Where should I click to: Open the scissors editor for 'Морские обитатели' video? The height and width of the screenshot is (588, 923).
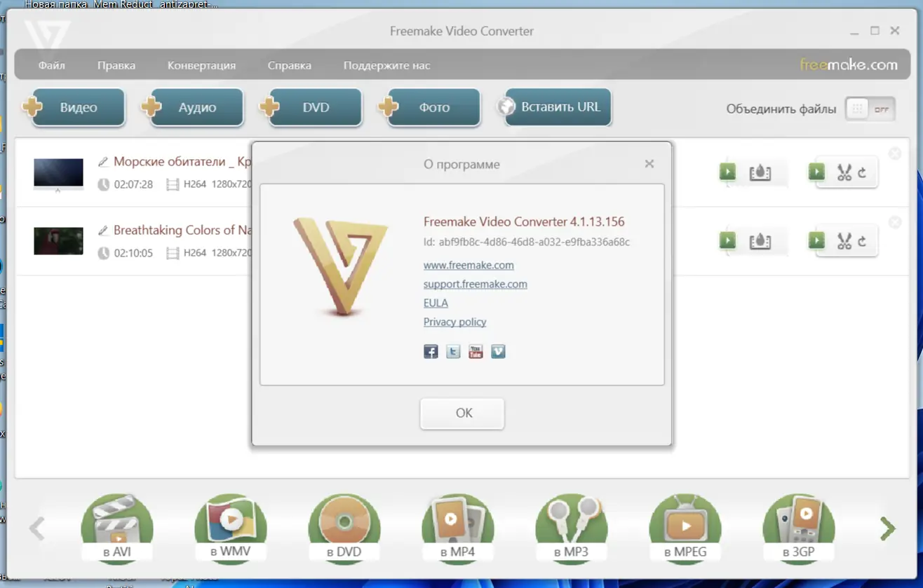coord(843,172)
